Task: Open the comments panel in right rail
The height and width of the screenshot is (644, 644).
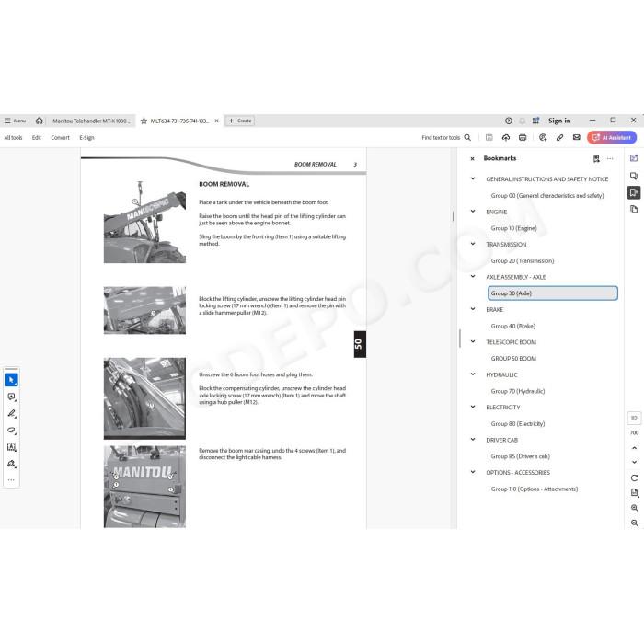Action: click(x=634, y=176)
